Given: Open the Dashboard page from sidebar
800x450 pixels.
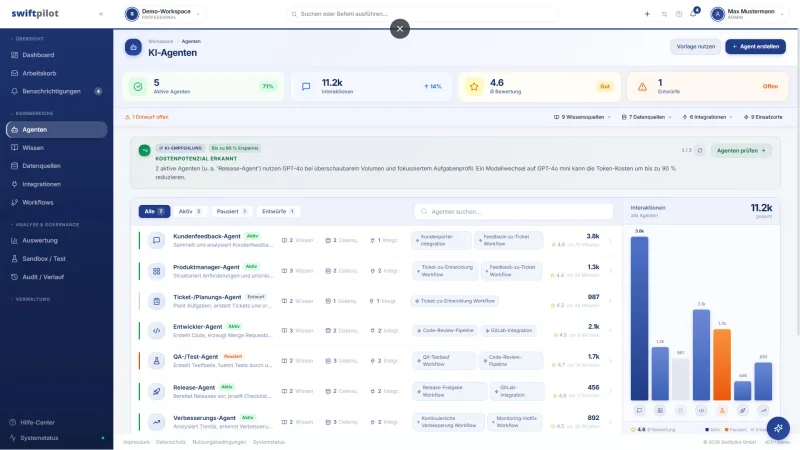Looking at the screenshot, I should point(57,55).
